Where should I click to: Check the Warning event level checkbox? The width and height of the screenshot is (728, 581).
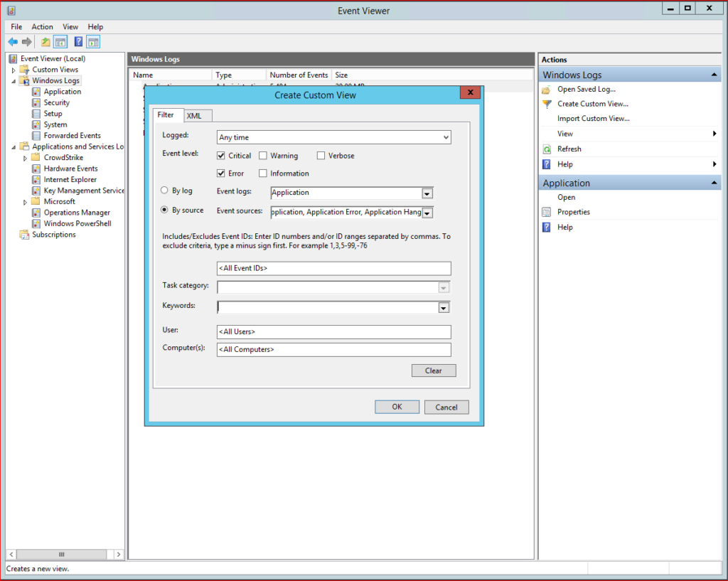[x=263, y=156]
